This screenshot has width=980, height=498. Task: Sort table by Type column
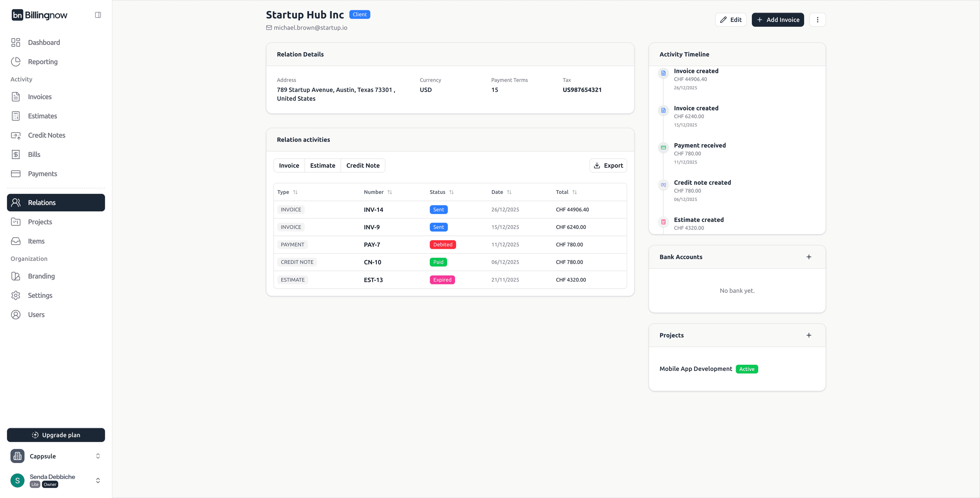coord(295,192)
